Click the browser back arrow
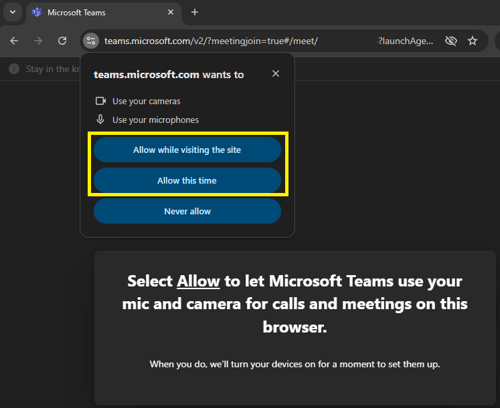 14,41
